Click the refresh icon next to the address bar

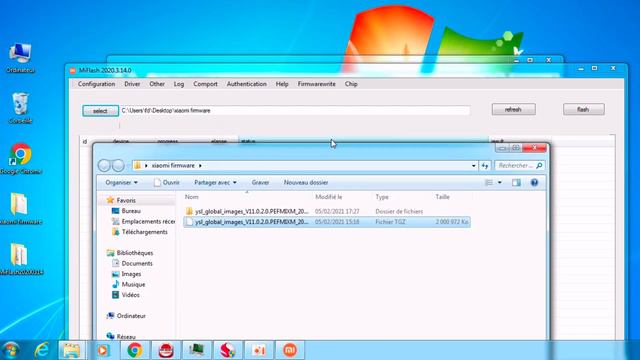click(x=485, y=166)
